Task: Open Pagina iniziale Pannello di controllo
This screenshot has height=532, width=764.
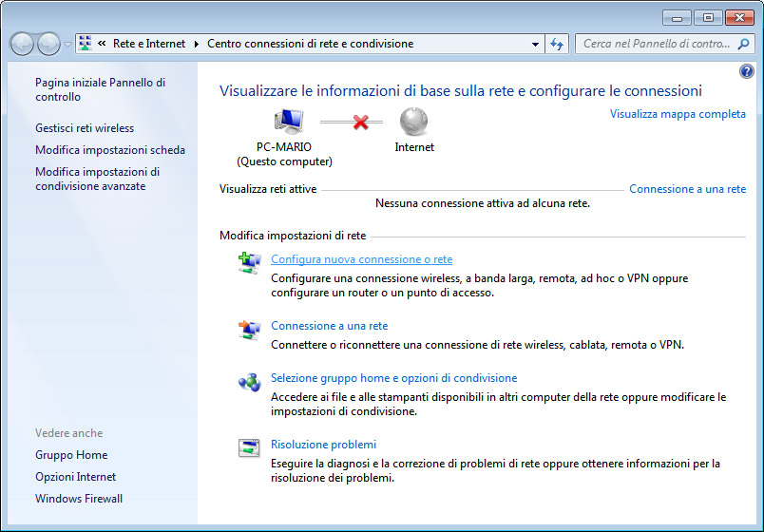Action: click(100, 89)
